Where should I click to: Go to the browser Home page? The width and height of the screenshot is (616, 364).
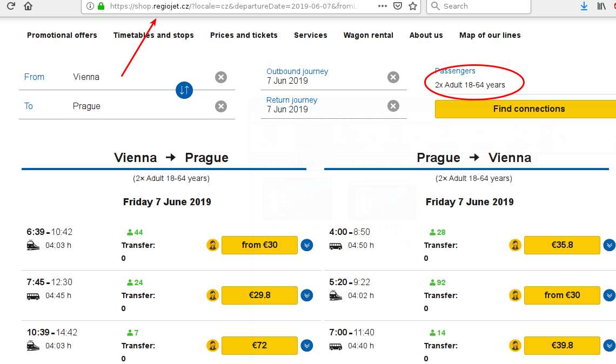tap(28, 6)
